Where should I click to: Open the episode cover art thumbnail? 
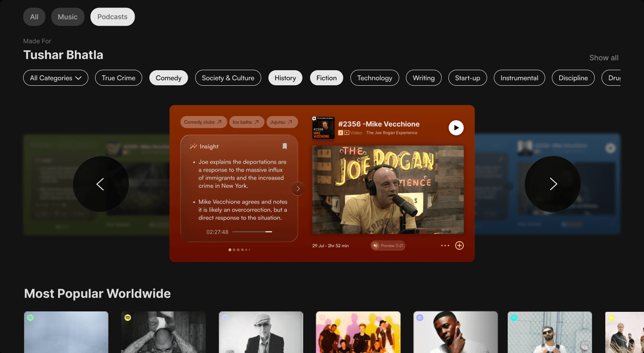[x=323, y=128]
